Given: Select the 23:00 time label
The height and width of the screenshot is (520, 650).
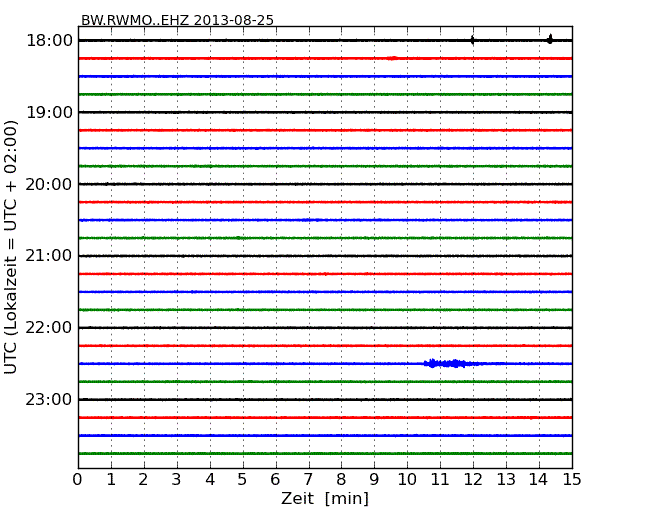Looking at the screenshot, I should click(x=49, y=399).
